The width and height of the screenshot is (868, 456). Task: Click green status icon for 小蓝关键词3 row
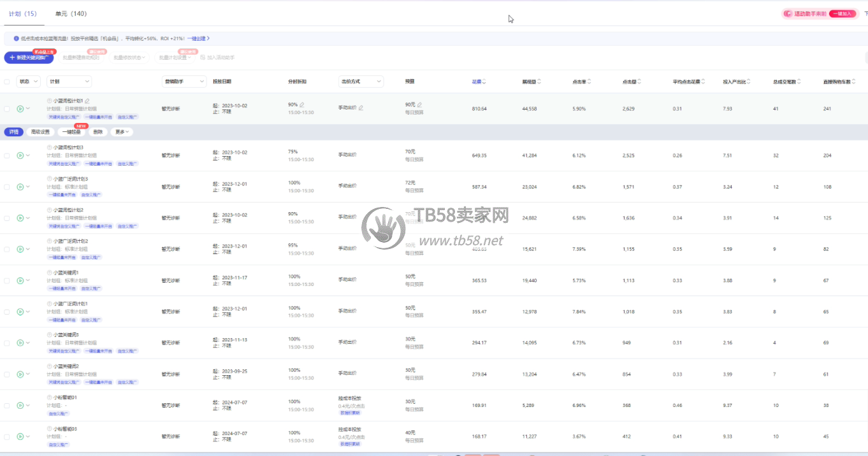pos(20,343)
